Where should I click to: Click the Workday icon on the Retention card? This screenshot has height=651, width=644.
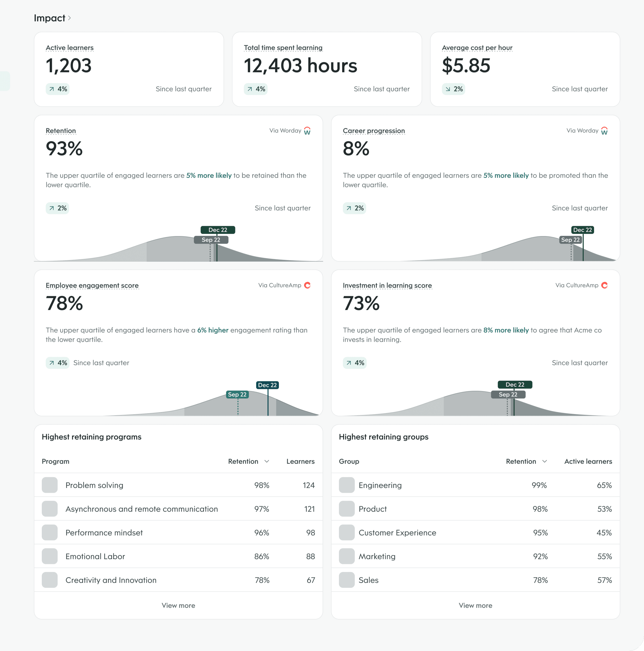click(x=307, y=131)
